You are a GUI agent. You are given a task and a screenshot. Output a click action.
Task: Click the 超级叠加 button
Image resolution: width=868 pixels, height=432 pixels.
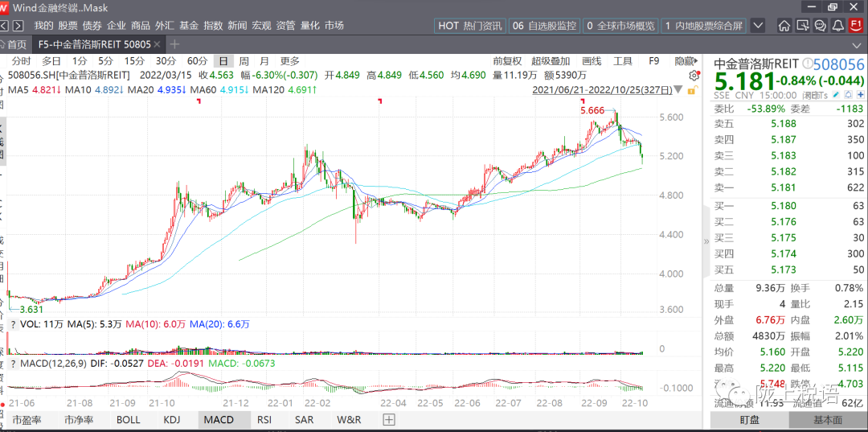550,61
